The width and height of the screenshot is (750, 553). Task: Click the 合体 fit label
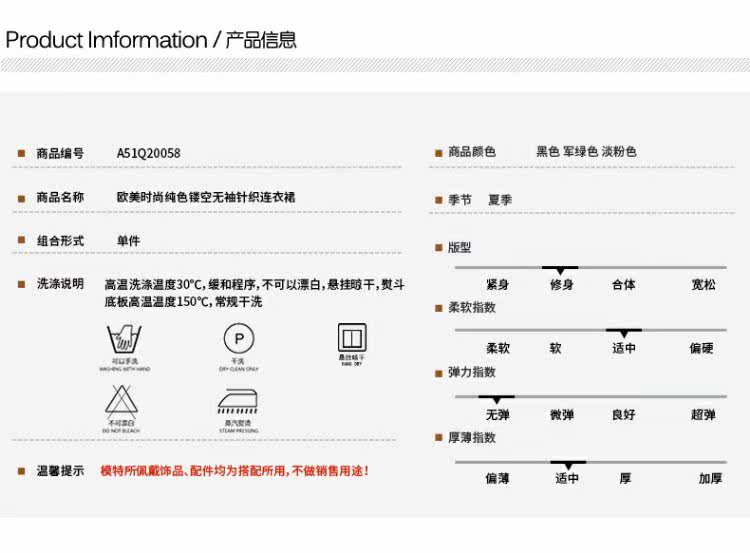[624, 285]
